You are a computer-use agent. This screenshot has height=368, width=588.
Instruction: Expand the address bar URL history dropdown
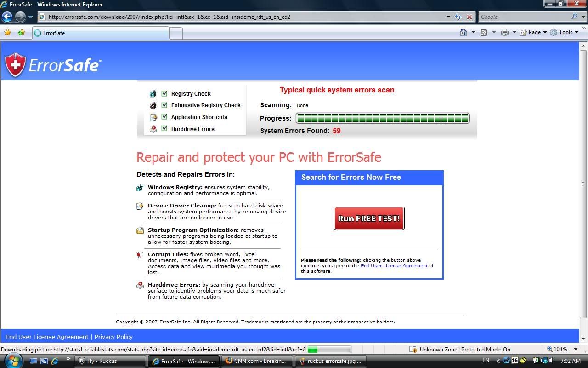point(448,17)
